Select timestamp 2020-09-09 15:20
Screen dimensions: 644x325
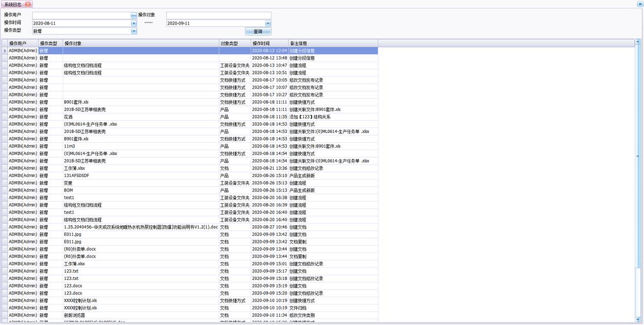point(269,293)
